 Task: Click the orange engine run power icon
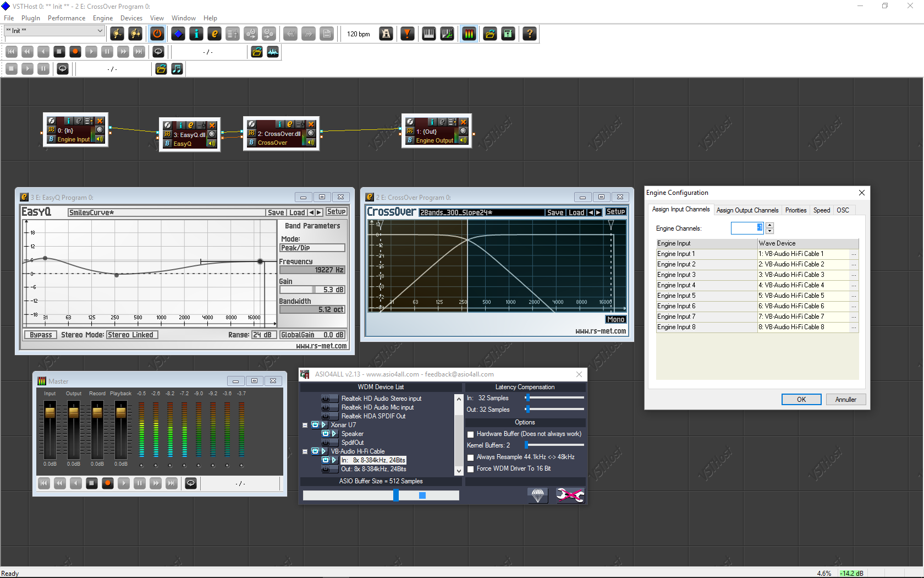(x=157, y=34)
